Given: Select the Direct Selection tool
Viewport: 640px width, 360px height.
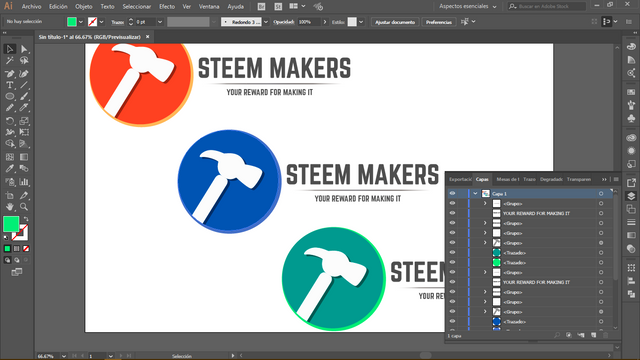Looking at the screenshot, I should point(24,49).
